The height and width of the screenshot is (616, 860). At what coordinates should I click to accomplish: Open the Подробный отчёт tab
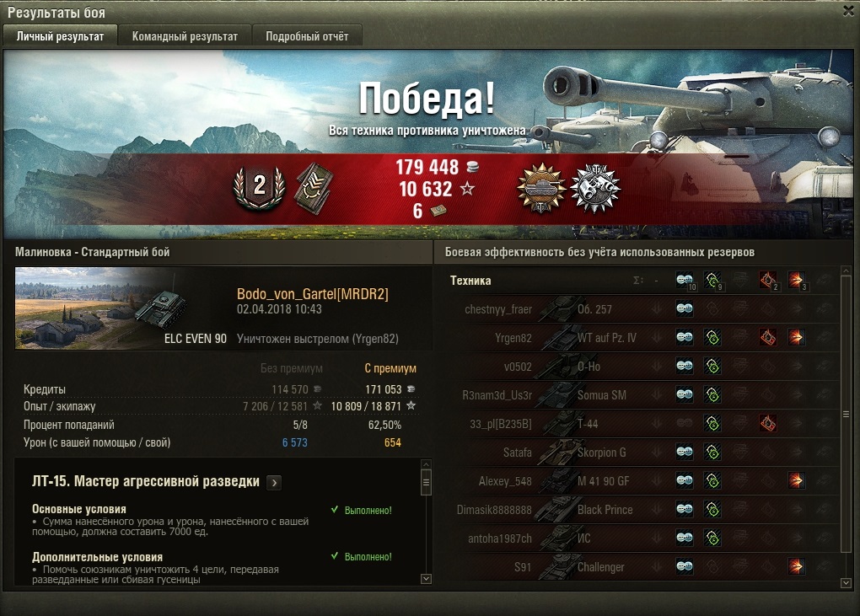[x=307, y=36]
